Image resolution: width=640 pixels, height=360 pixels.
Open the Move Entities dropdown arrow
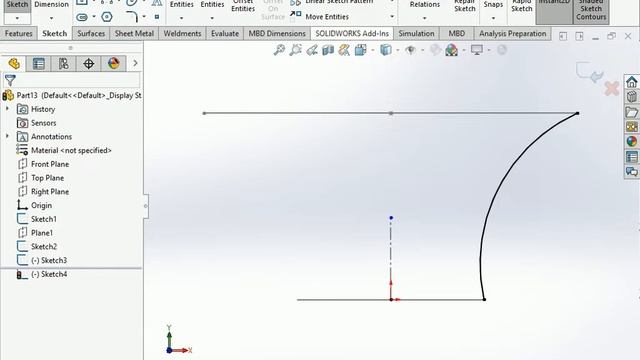392,17
